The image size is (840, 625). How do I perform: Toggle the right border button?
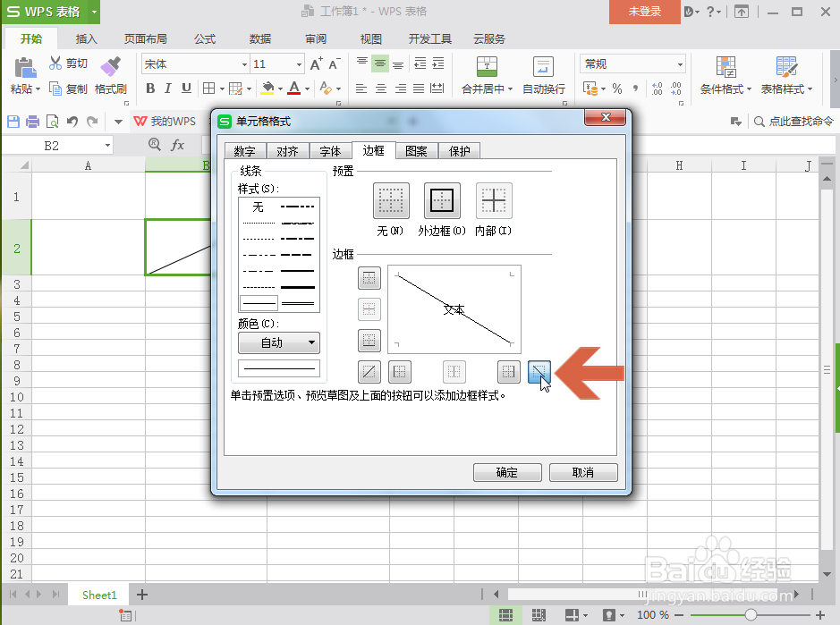coord(508,372)
